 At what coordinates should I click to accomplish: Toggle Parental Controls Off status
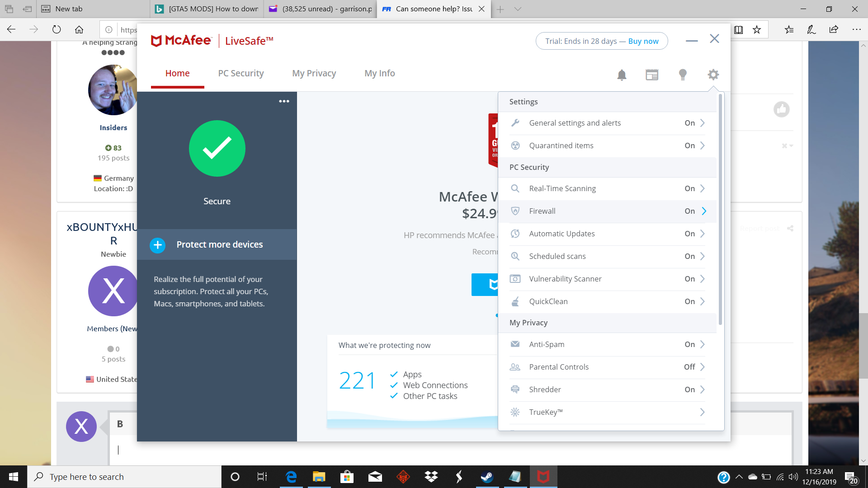(689, 367)
